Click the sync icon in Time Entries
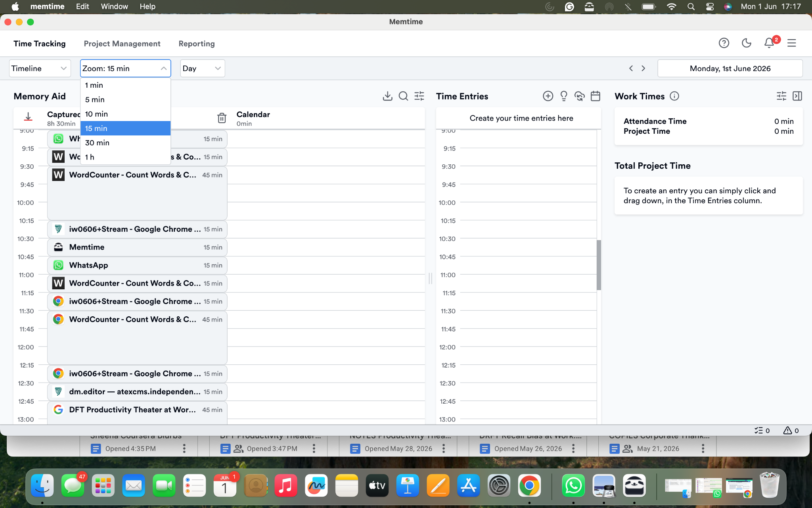 580,96
